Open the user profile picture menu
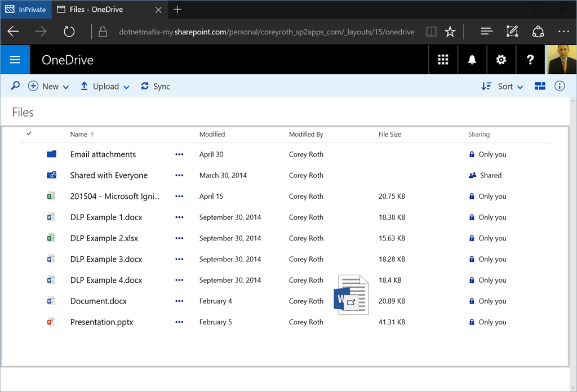 tap(561, 60)
